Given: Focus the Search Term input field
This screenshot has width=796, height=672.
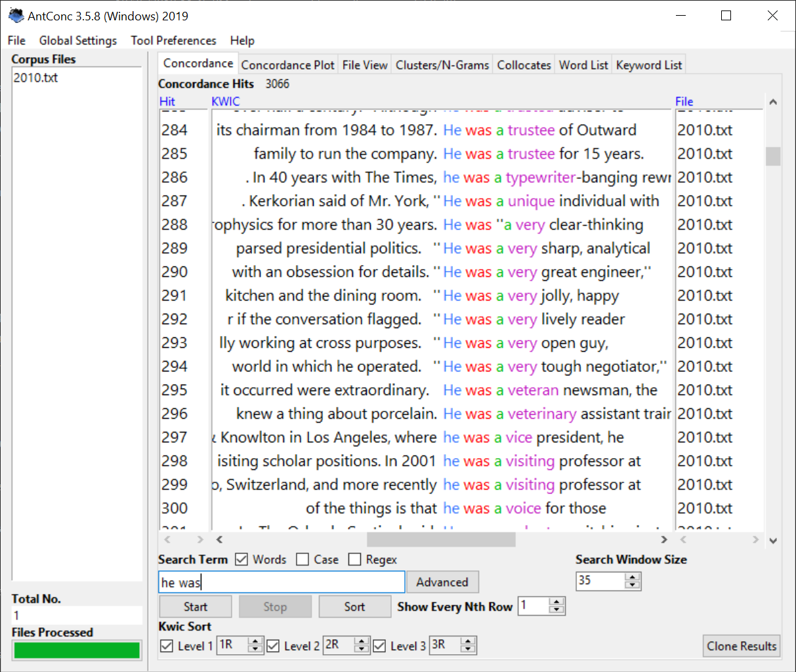Looking at the screenshot, I should click(282, 582).
